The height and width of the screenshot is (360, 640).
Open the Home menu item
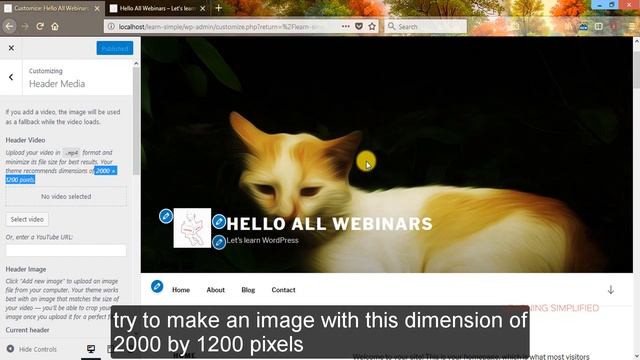[181, 290]
